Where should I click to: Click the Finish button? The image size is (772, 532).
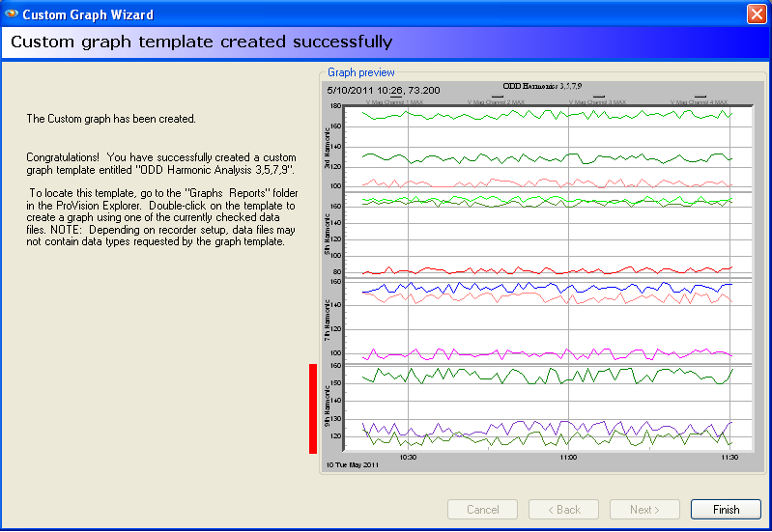pos(726,510)
